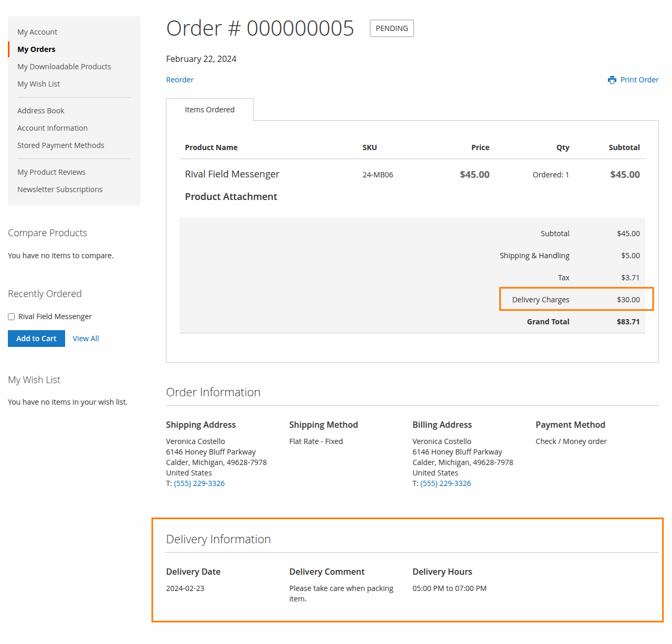The width and height of the screenshot is (672, 644).
Task: Click the SKU value 24-MB06
Action: coord(378,175)
